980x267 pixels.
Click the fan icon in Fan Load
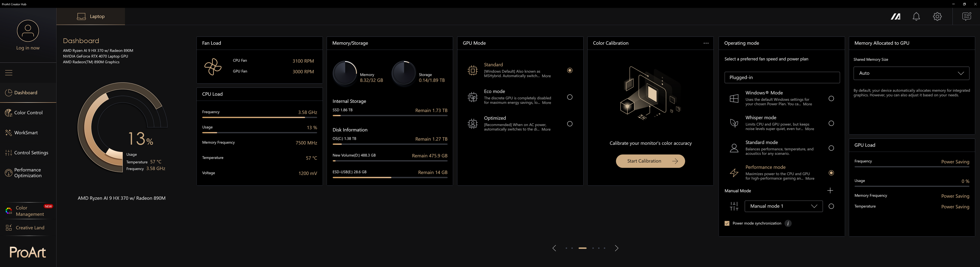[x=213, y=67]
